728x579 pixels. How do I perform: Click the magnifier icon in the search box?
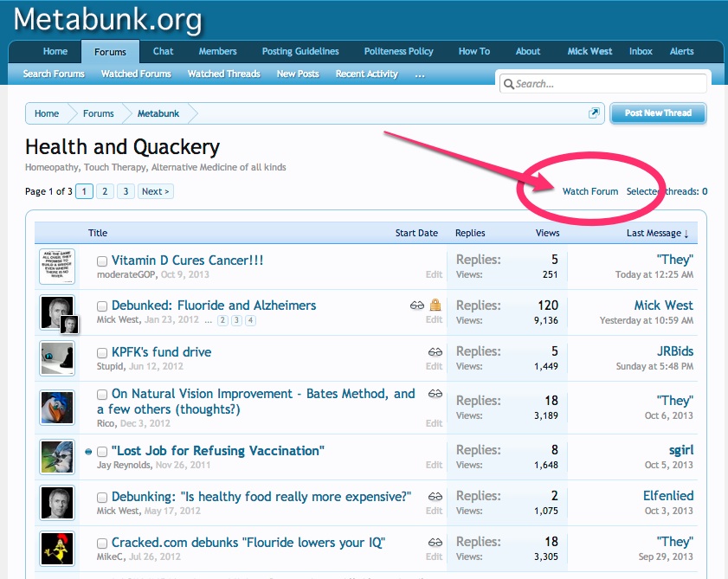(509, 84)
